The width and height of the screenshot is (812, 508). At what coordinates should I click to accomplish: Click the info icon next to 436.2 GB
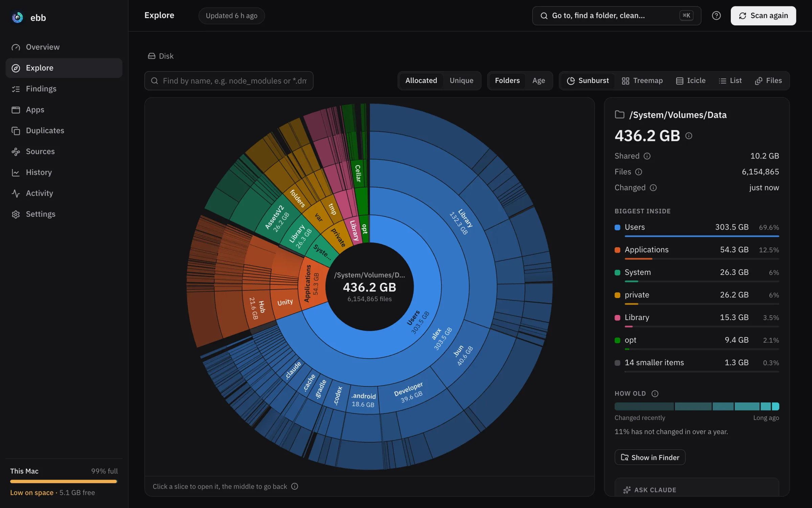pos(689,136)
